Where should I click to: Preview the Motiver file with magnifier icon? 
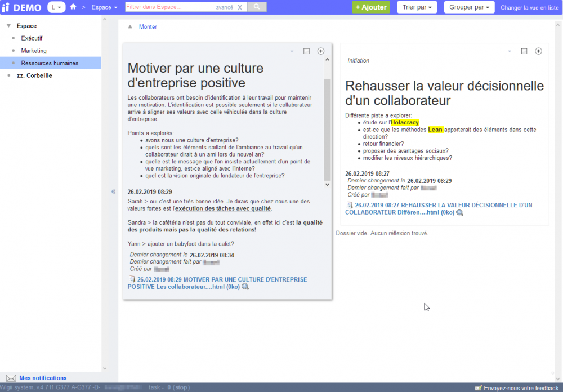point(245,287)
